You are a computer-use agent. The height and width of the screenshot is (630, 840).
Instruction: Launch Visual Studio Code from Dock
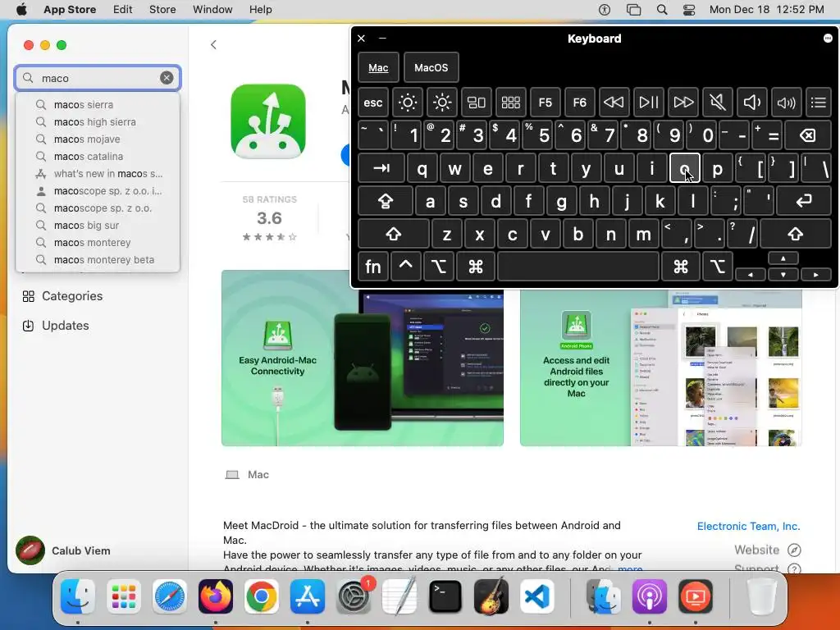click(536, 596)
